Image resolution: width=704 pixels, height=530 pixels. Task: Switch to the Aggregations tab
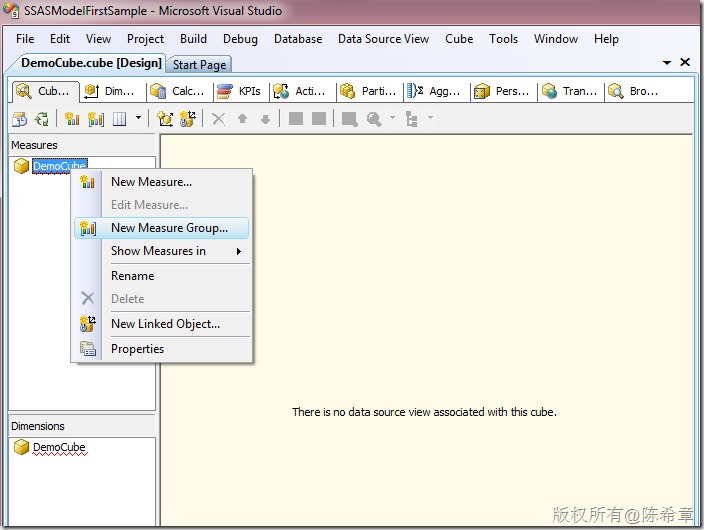[x=436, y=91]
